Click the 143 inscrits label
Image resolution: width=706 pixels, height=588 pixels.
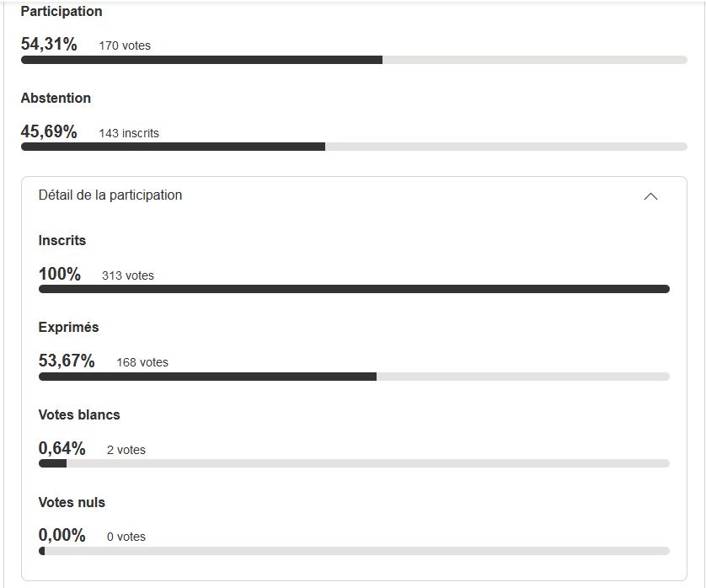pyautogui.click(x=129, y=133)
